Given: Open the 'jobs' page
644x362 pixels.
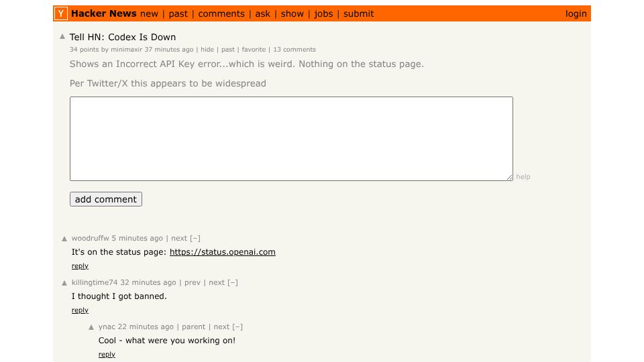Looking at the screenshot, I should point(323,14).
